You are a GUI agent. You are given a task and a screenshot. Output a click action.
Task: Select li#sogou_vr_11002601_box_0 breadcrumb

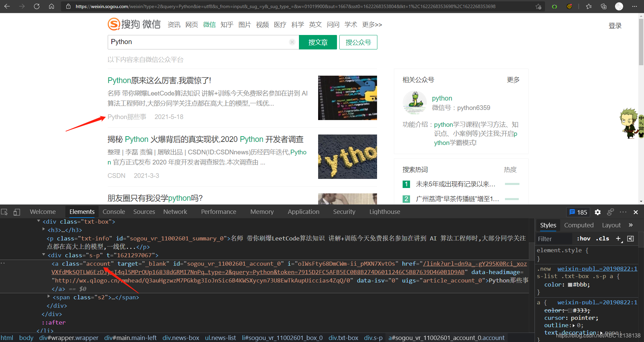point(282,338)
